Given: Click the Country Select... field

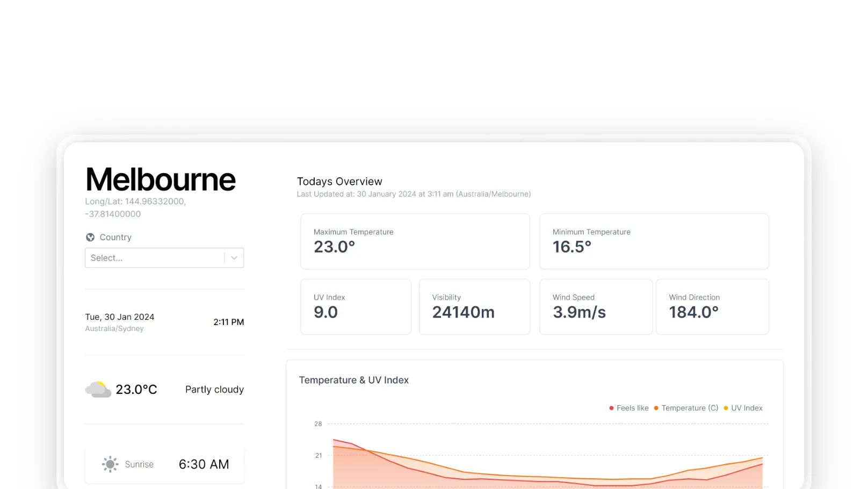Looking at the screenshot, I should click(x=154, y=258).
